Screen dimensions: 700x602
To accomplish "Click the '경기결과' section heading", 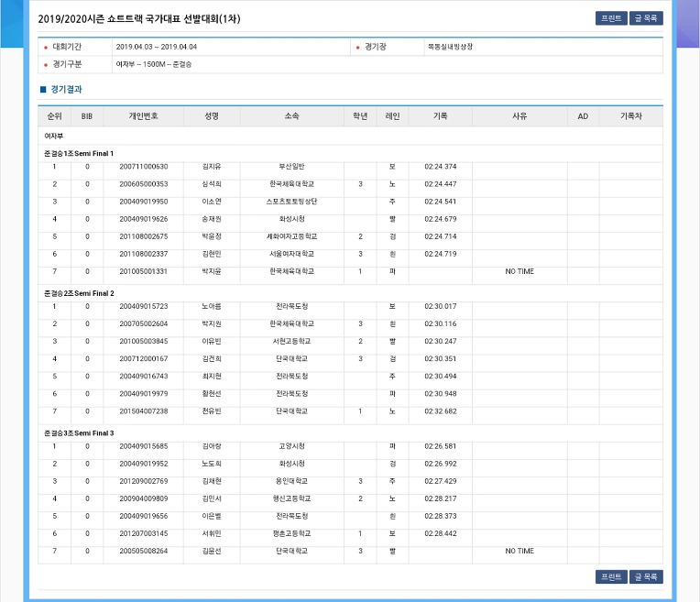I will click(x=66, y=89).
